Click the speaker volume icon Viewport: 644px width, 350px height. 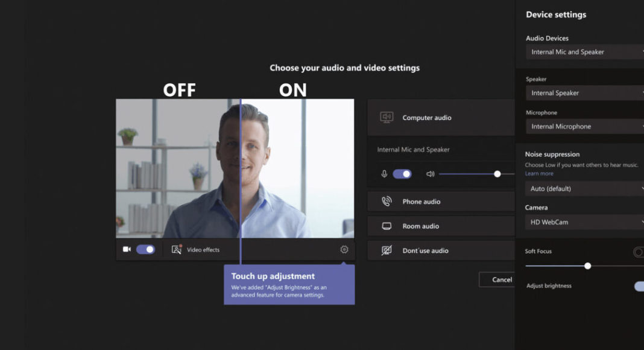tap(430, 174)
